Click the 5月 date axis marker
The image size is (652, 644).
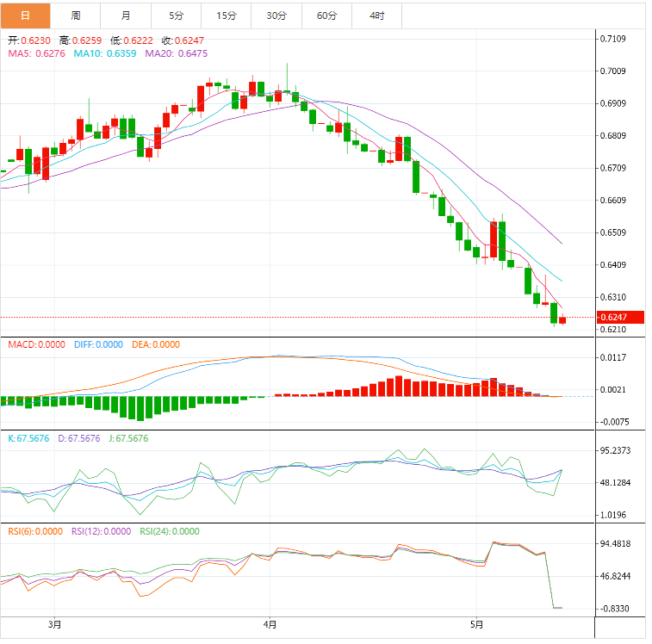(476, 625)
